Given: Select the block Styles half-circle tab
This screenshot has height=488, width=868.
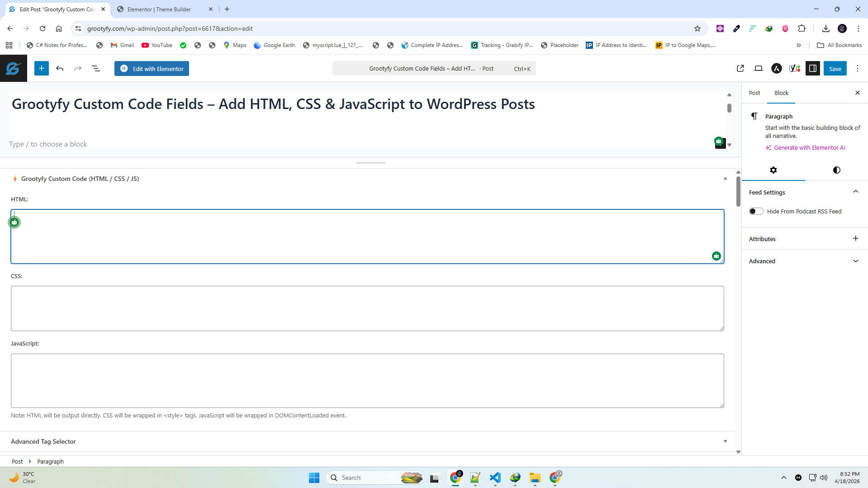Looking at the screenshot, I should [x=836, y=170].
